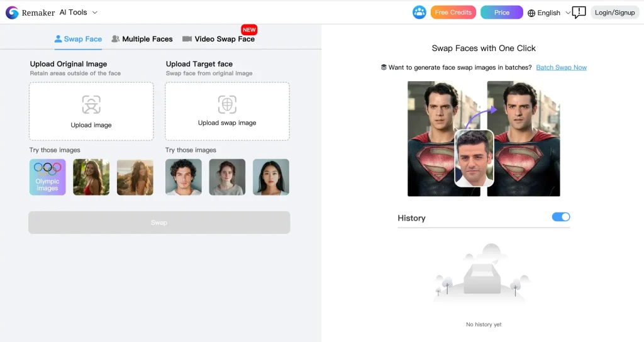This screenshot has width=644, height=342.
Task: Click the video camera icon
Action: pos(187,39)
